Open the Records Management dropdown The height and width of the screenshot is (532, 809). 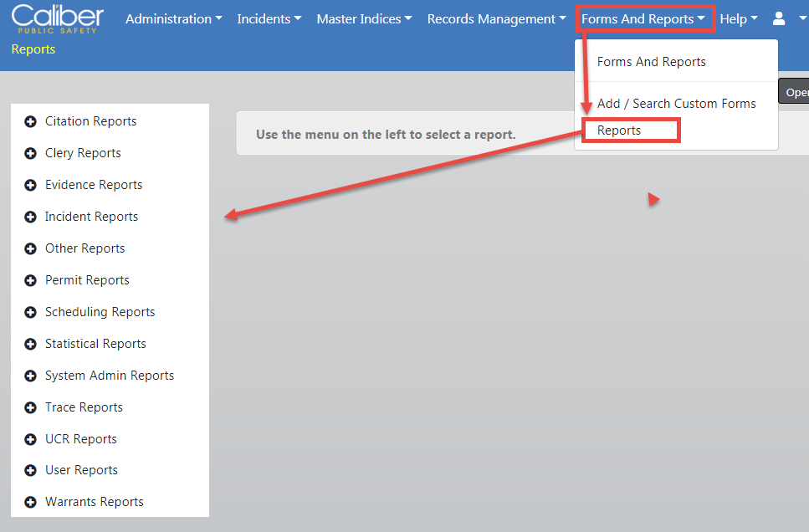pyautogui.click(x=496, y=18)
